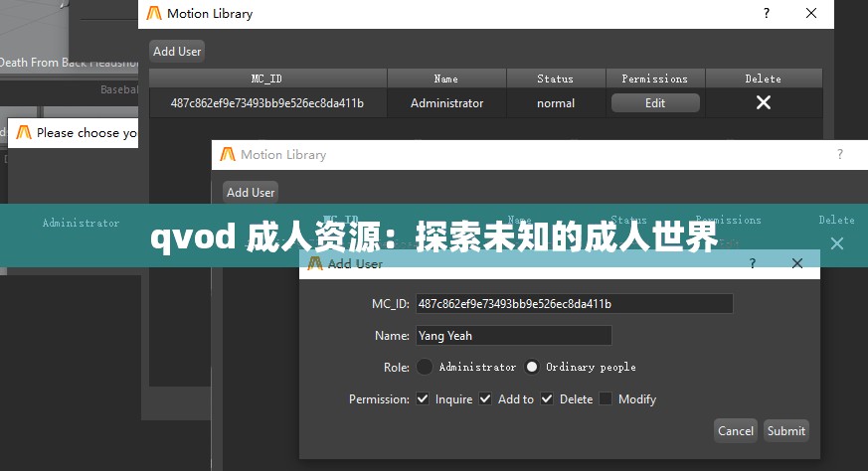The width and height of the screenshot is (868, 471).
Task: Cancel the Add User dialog
Action: (735, 430)
